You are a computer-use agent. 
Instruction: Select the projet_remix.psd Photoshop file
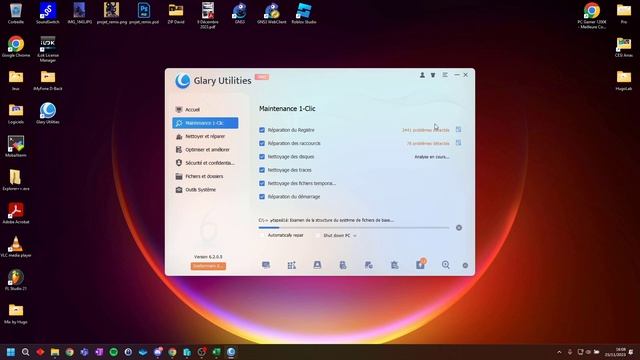click(144, 13)
